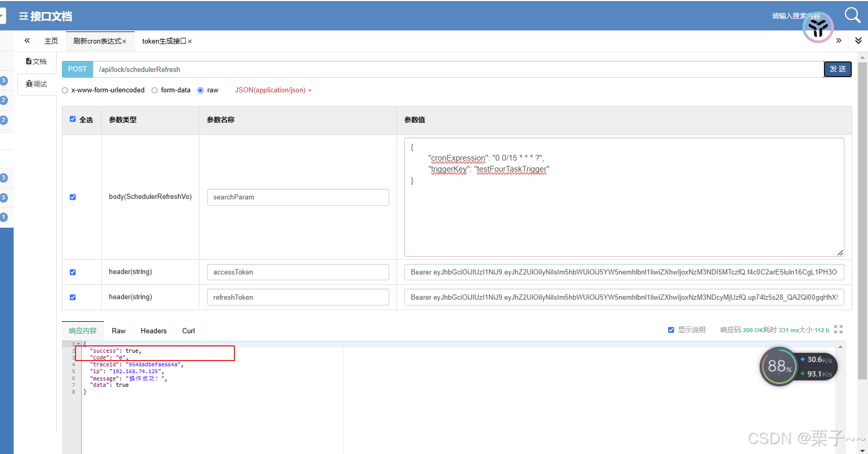Grab the textarea resize handle

[840, 253]
